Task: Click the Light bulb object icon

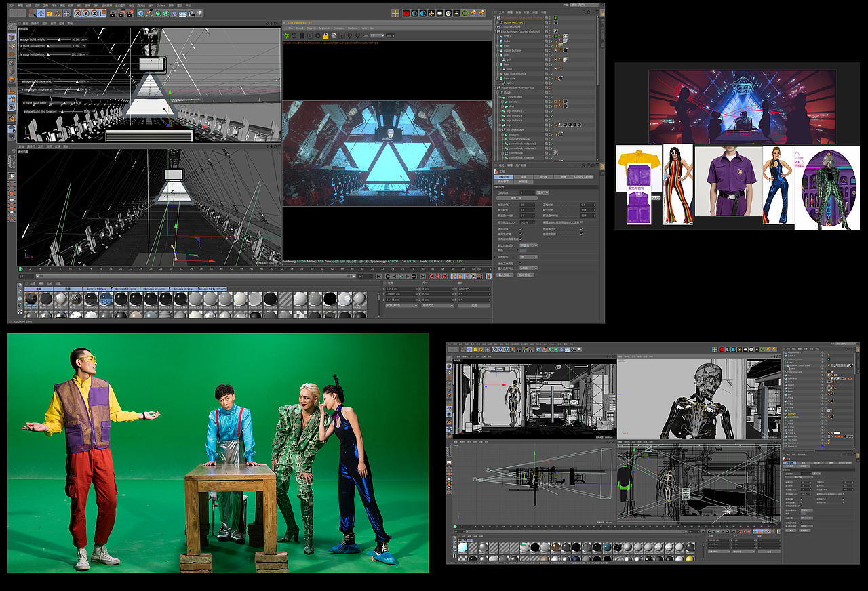Action: 199,13
